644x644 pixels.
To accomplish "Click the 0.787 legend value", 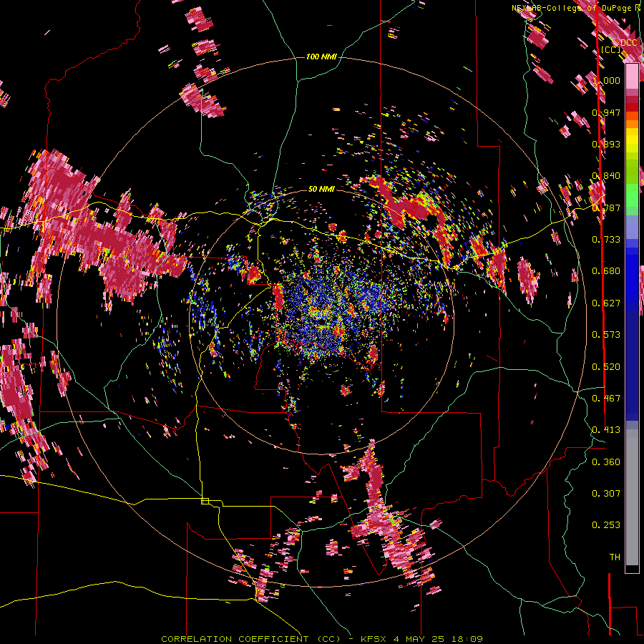I will (x=606, y=208).
